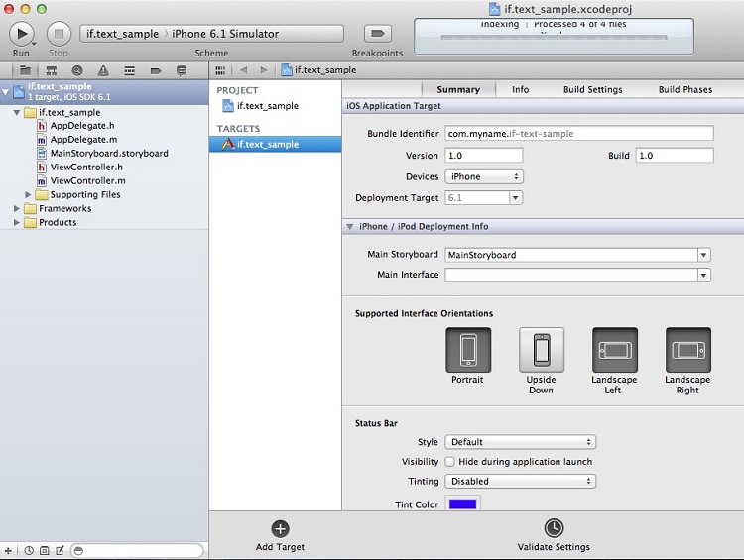744x560 pixels.
Task: Open the Status Bar Style popup
Action: click(521, 442)
